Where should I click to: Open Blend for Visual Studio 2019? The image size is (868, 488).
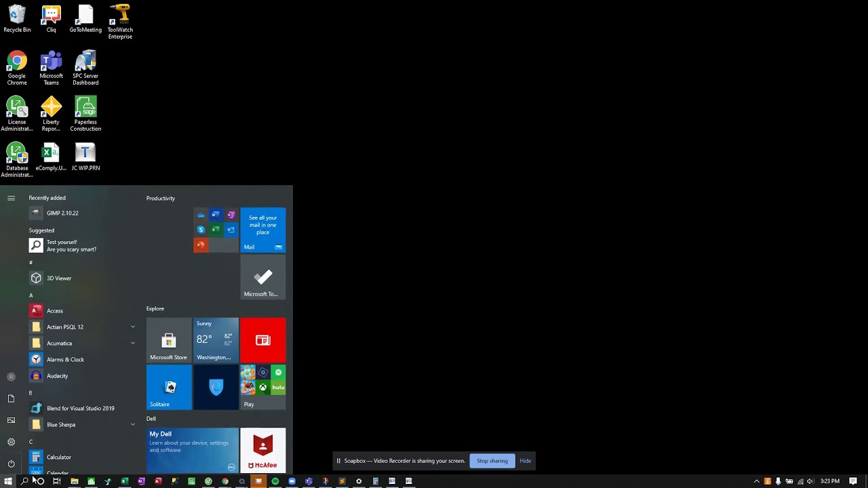tap(82, 408)
